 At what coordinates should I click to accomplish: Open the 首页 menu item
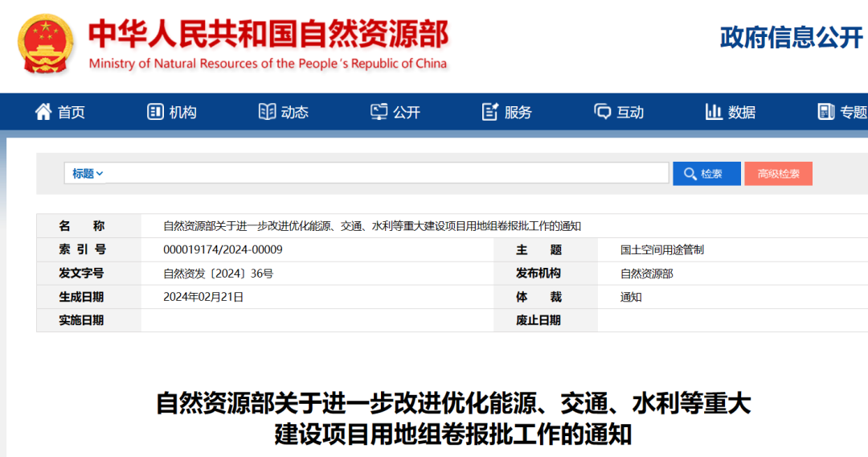[72, 113]
